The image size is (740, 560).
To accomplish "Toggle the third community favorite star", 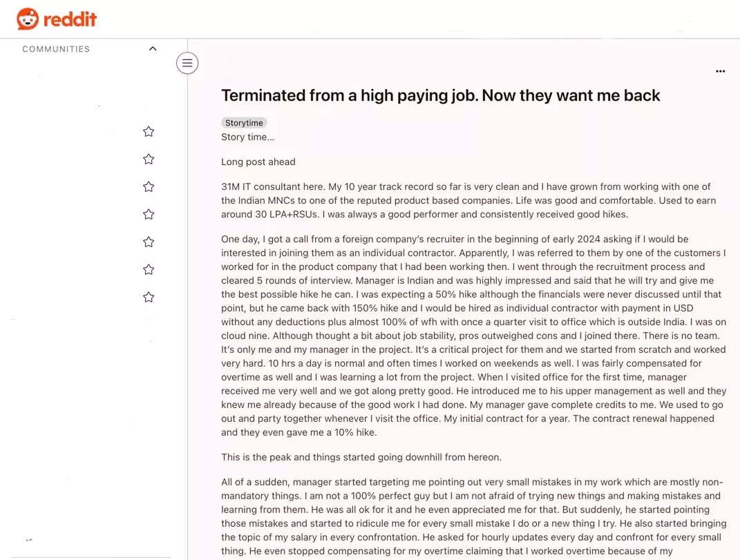I will coord(149,186).
